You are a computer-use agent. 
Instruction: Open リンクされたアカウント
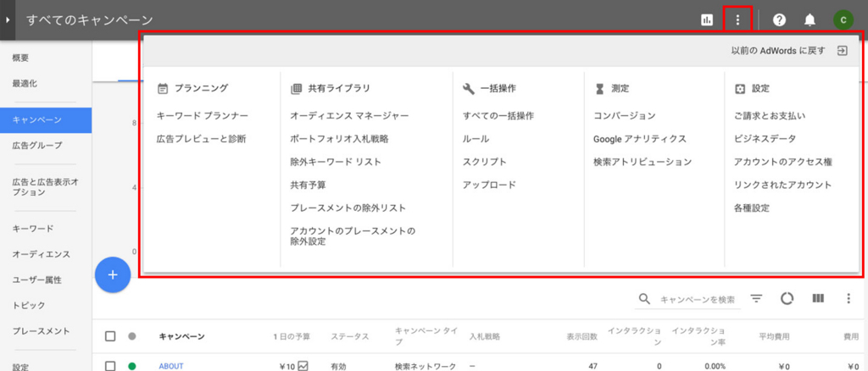782,185
